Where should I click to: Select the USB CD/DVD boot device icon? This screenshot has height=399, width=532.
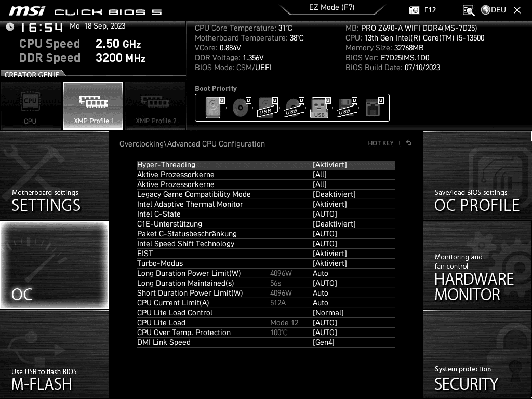pyautogui.click(x=294, y=108)
